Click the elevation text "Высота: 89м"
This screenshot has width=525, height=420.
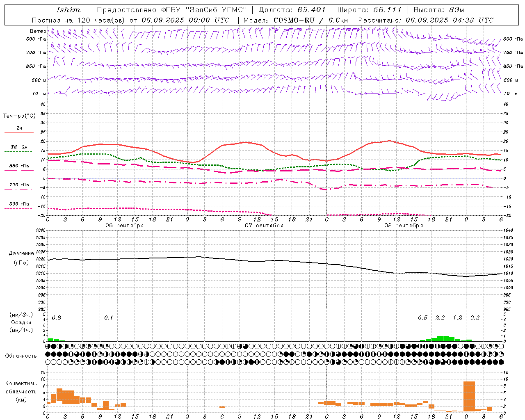tap(439, 10)
